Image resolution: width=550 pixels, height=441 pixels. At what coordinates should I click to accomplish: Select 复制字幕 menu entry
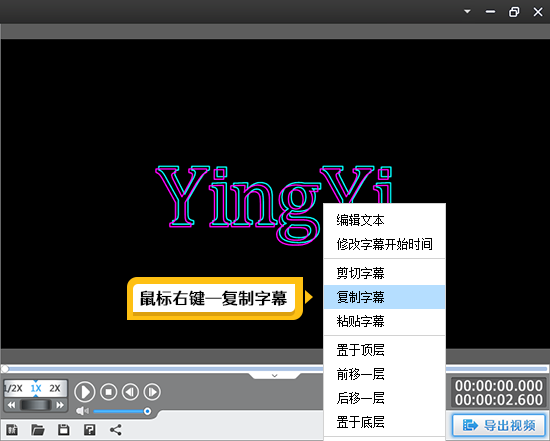(384, 297)
